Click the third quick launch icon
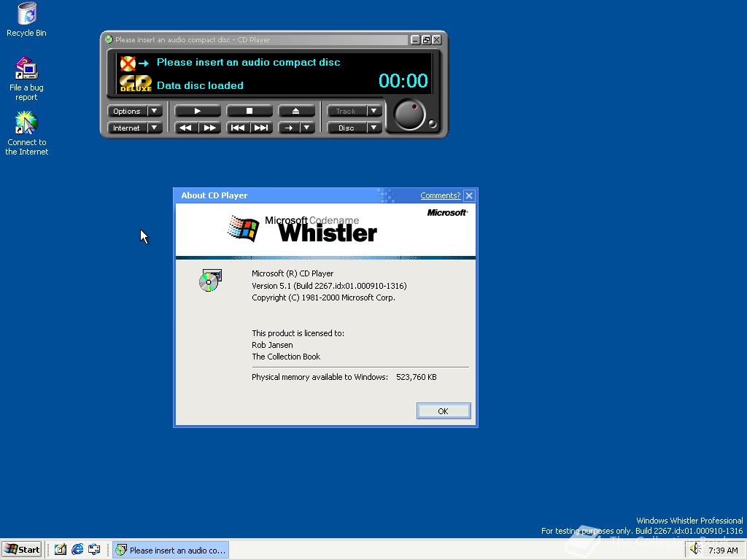 (x=94, y=550)
